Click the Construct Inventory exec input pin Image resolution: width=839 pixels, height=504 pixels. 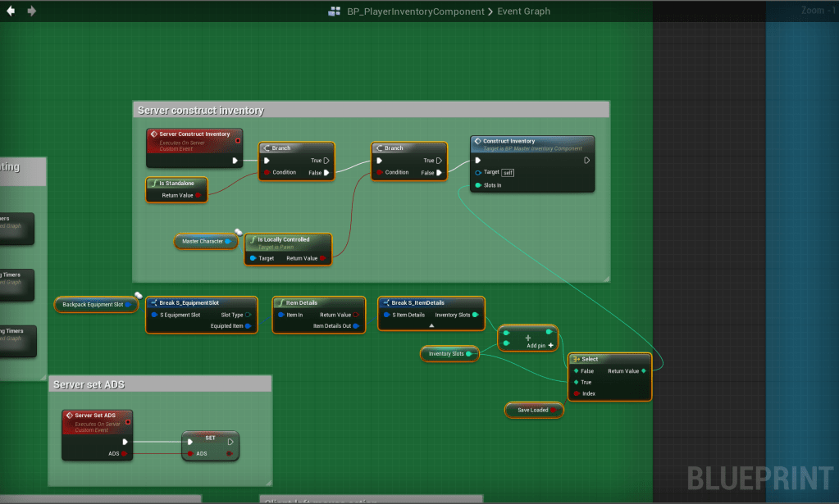(478, 161)
